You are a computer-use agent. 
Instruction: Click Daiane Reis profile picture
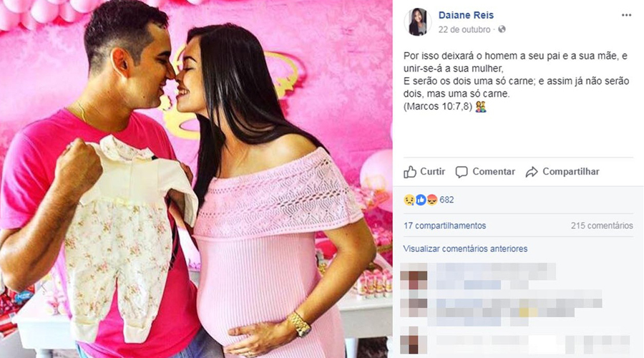coord(418,21)
